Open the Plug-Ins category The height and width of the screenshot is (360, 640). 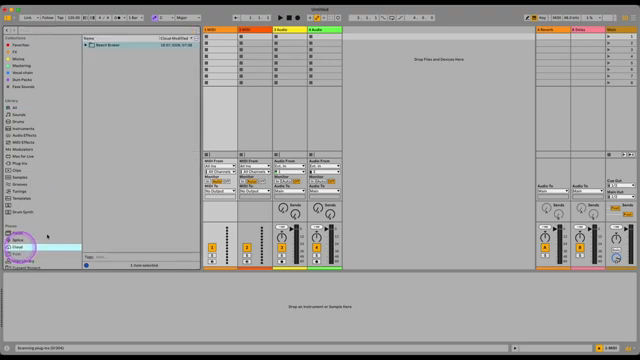point(20,163)
